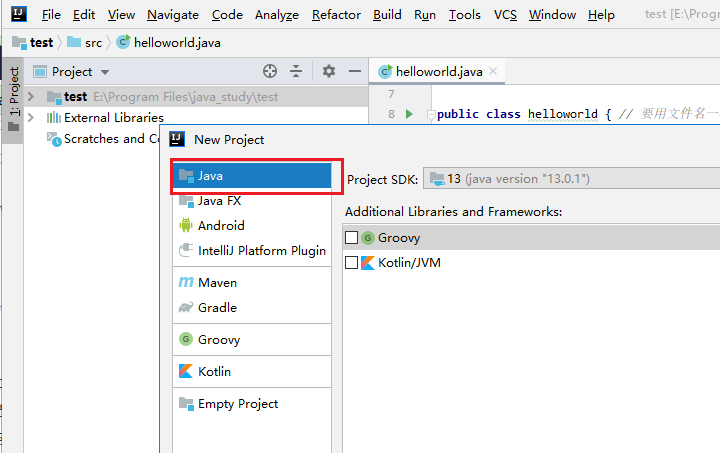Select Maven project type
The height and width of the screenshot is (453, 720).
[x=252, y=282]
